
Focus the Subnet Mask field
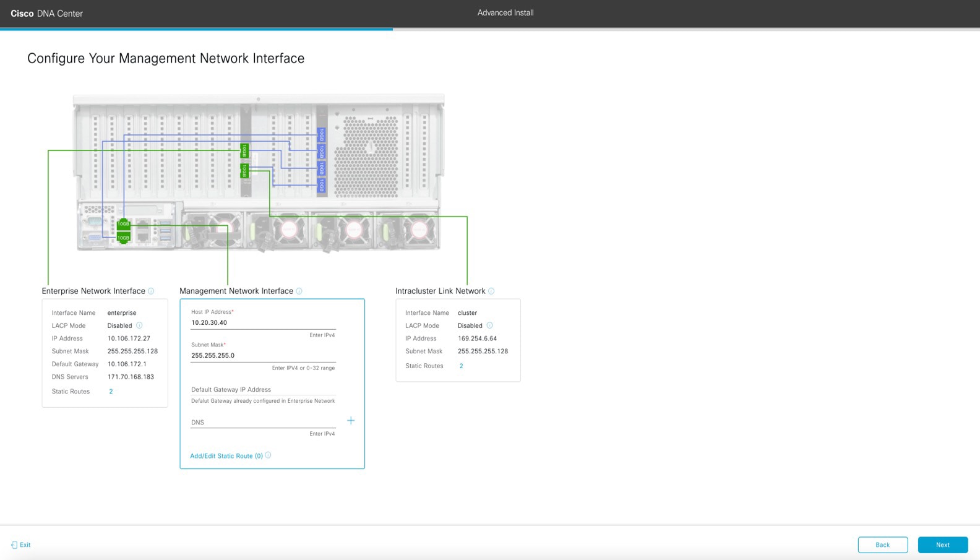coord(262,355)
